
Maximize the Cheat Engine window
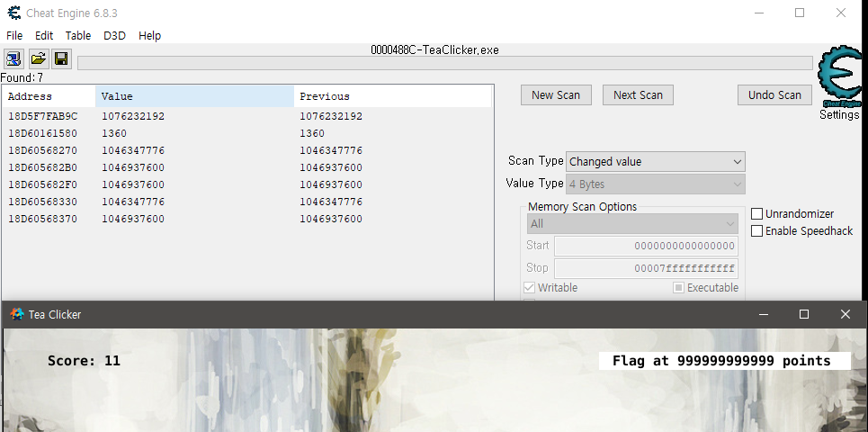click(800, 13)
